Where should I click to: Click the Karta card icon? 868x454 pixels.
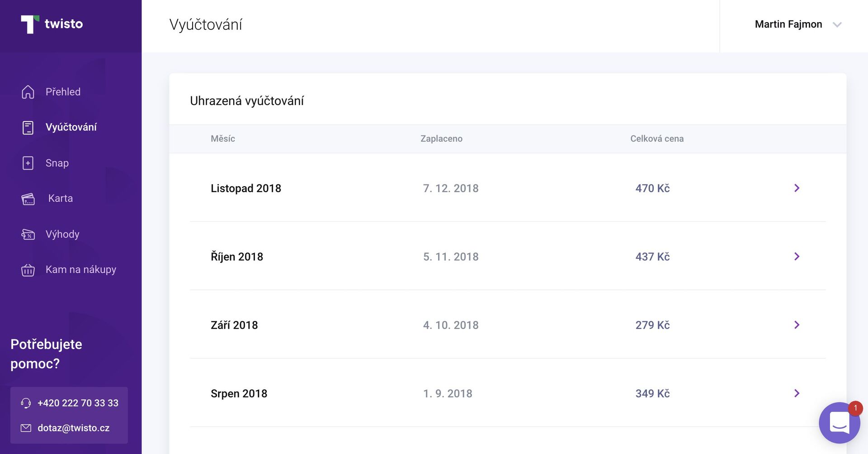(28, 199)
